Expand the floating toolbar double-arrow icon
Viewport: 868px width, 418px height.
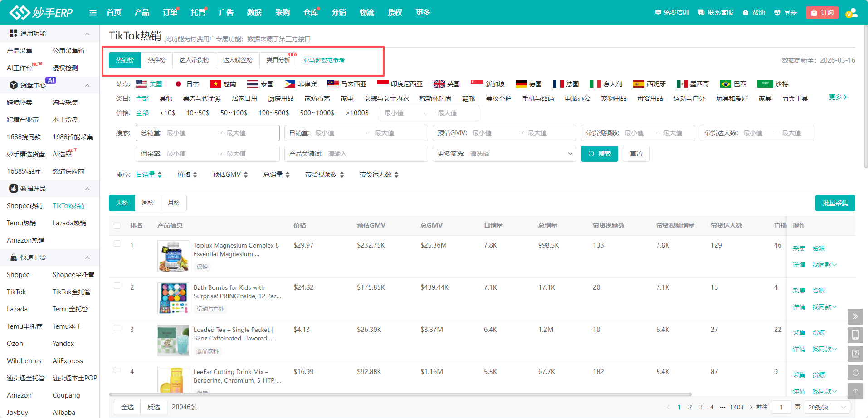point(855,316)
